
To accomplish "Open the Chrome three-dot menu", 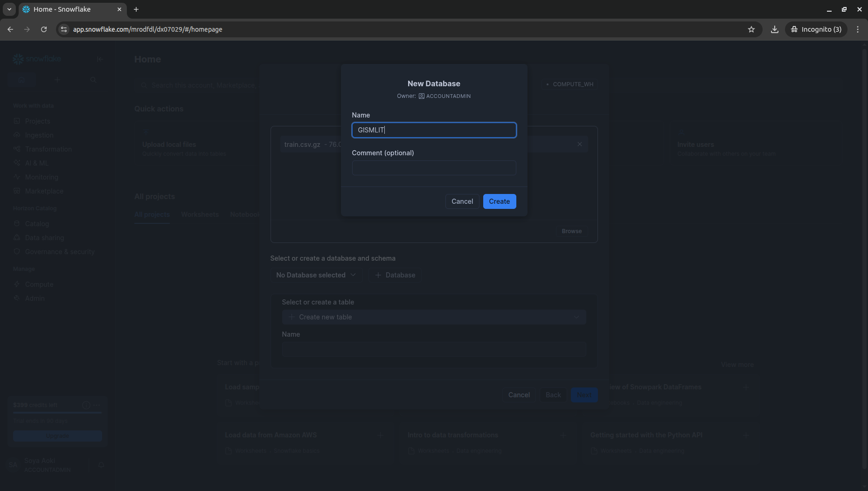I will coord(857,29).
